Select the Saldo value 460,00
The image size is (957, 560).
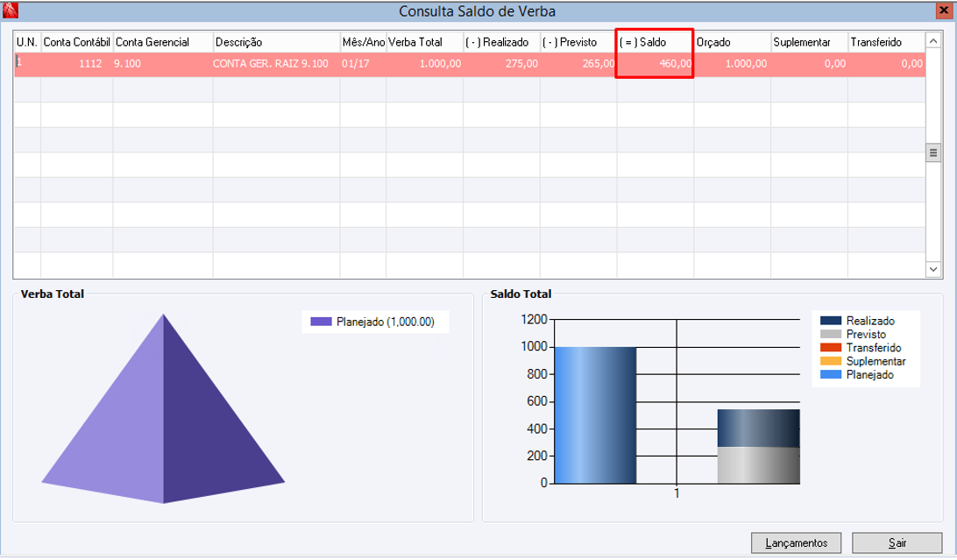pyautogui.click(x=655, y=63)
